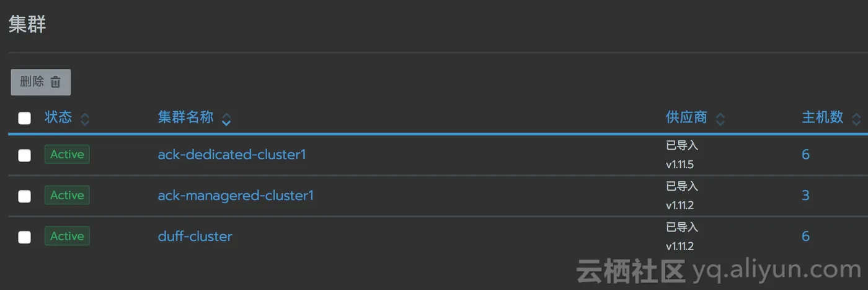Click Active status badge of duff-cluster
The width and height of the screenshot is (868, 290).
[x=67, y=236]
